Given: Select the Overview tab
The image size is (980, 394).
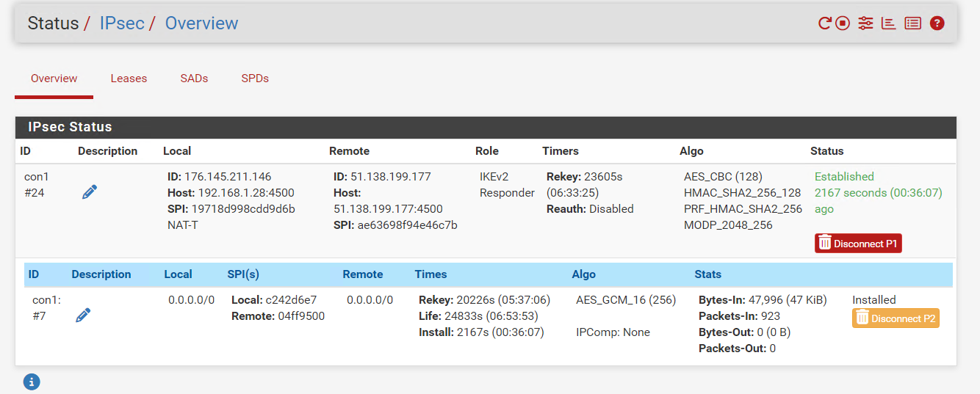Looking at the screenshot, I should pos(54,79).
